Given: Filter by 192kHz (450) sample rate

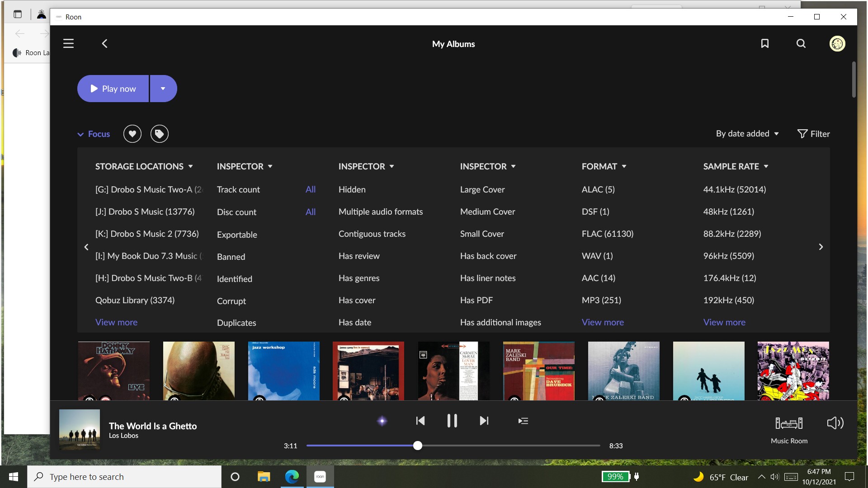Looking at the screenshot, I should pos(729,300).
